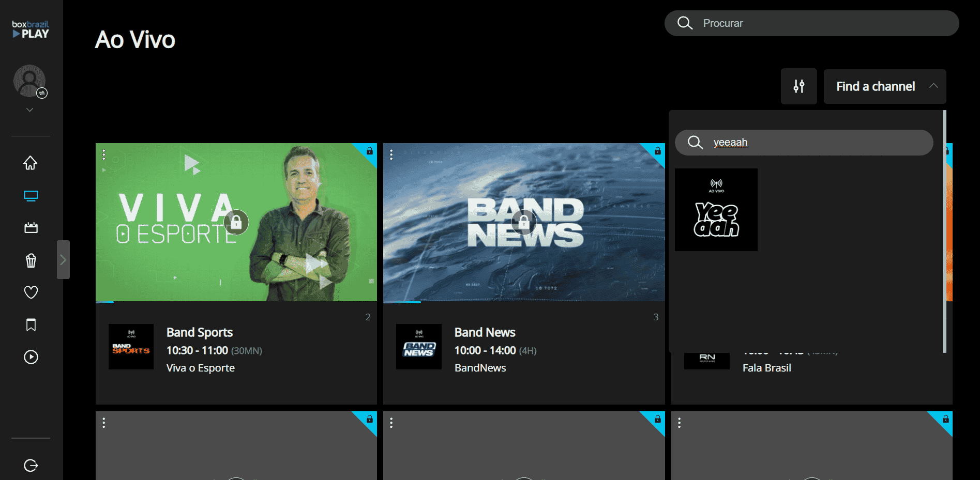Click the logout icon in sidebar

31,466
